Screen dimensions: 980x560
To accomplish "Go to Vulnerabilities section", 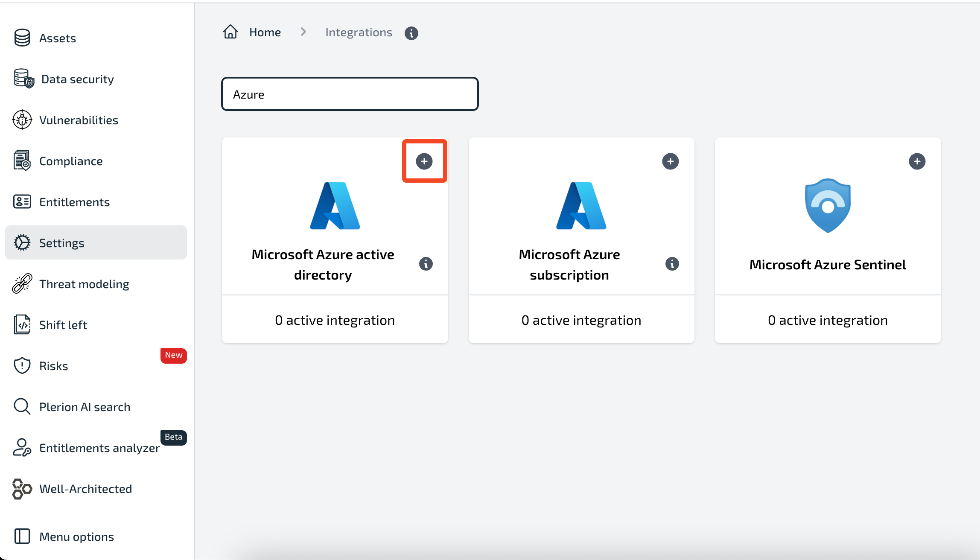I will [x=79, y=120].
